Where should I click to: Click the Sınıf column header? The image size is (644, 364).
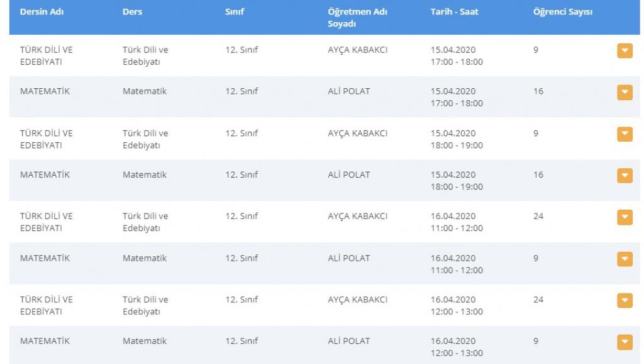[235, 12]
